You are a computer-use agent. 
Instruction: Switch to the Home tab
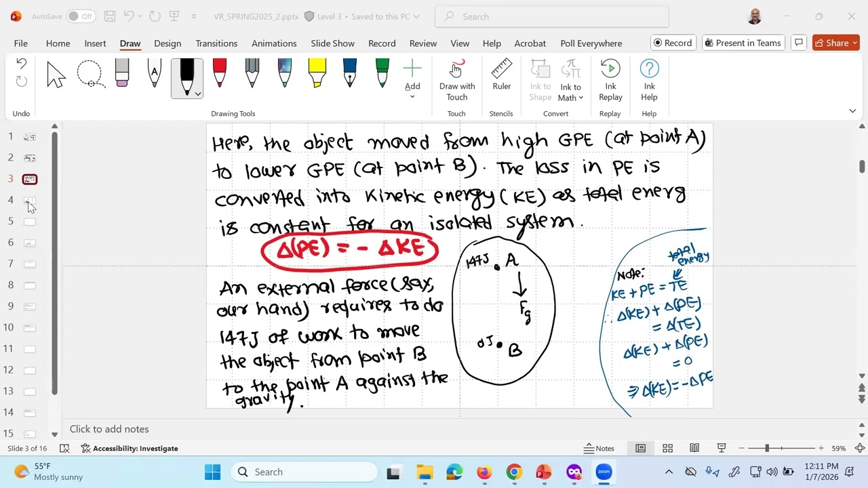click(58, 43)
